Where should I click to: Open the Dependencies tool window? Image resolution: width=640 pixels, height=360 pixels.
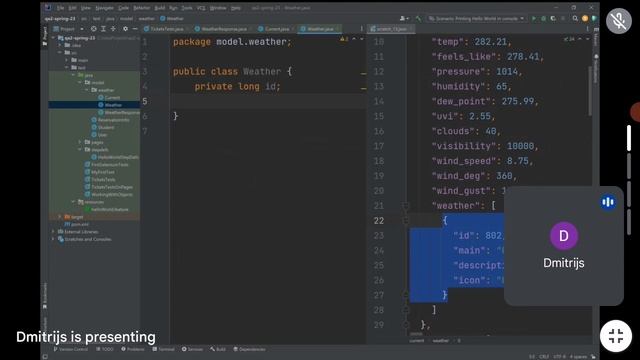[x=249, y=349]
